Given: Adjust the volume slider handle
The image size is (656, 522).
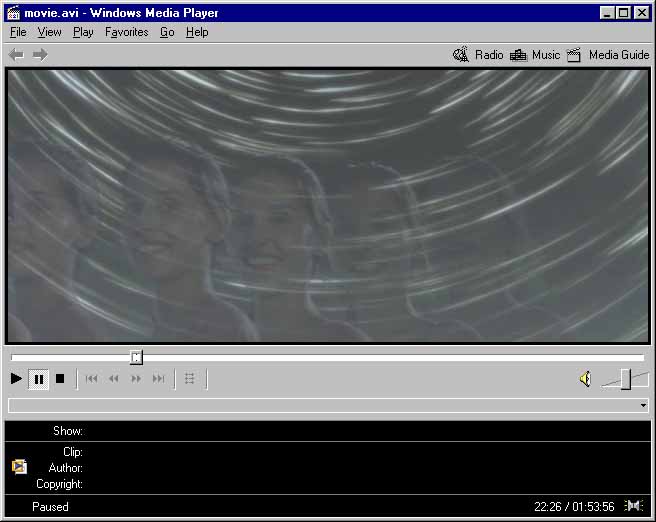Looking at the screenshot, I should [x=626, y=379].
